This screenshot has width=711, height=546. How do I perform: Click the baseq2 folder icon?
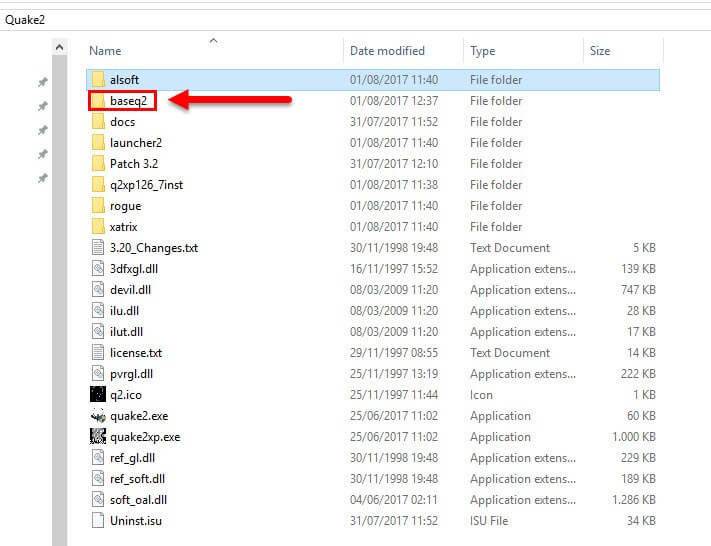(98, 101)
